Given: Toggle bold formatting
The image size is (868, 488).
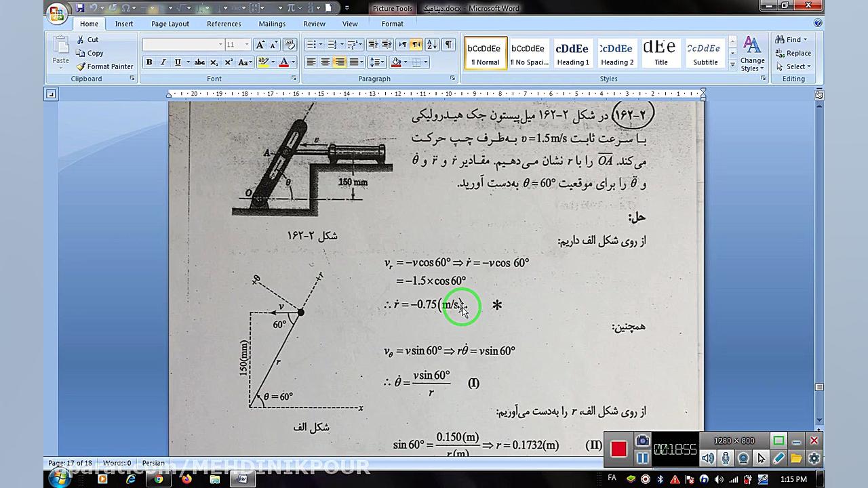Looking at the screenshot, I should 149,62.
